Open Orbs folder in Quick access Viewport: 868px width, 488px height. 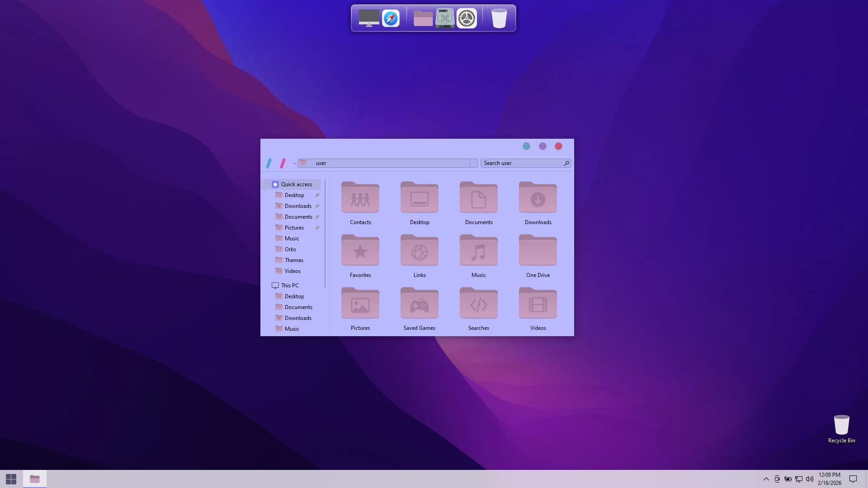tap(290, 249)
